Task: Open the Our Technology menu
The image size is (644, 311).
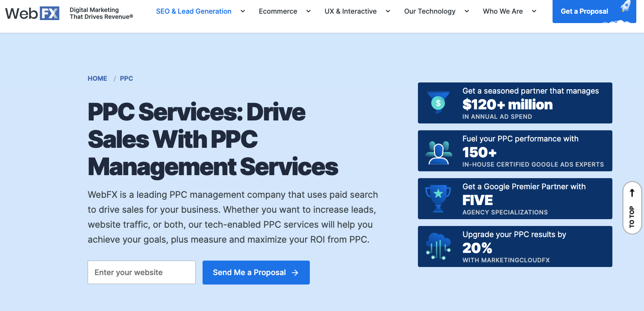Action: pos(430,11)
